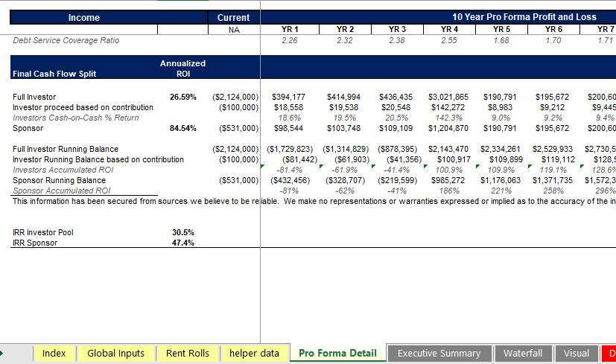616x364 pixels.
Task: Select the 84.54% Sponsor ROI cell
Action: pos(183,128)
